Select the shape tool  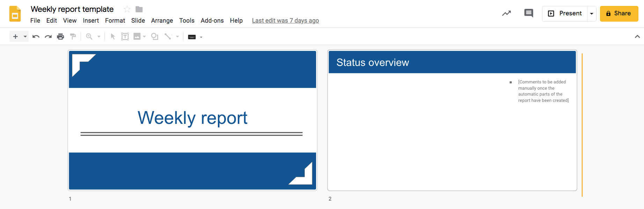click(x=155, y=36)
